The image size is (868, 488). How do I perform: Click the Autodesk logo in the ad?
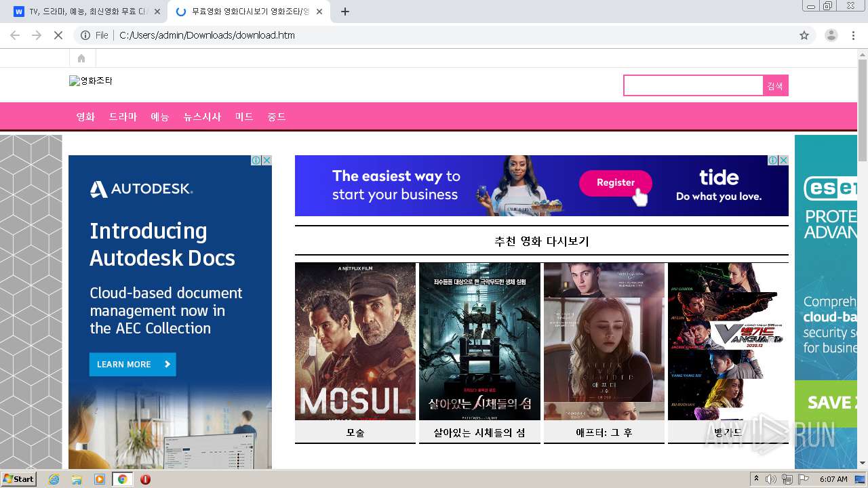(142, 189)
